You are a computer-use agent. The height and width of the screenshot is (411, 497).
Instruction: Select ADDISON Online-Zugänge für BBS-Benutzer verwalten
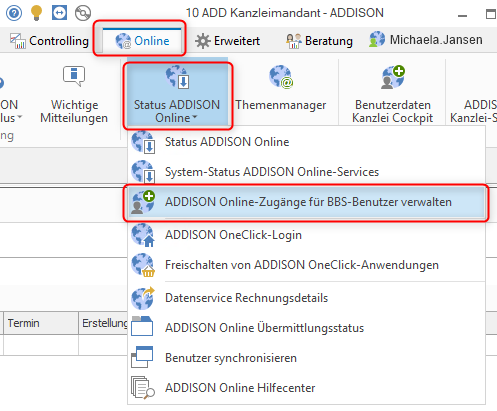coord(306,202)
